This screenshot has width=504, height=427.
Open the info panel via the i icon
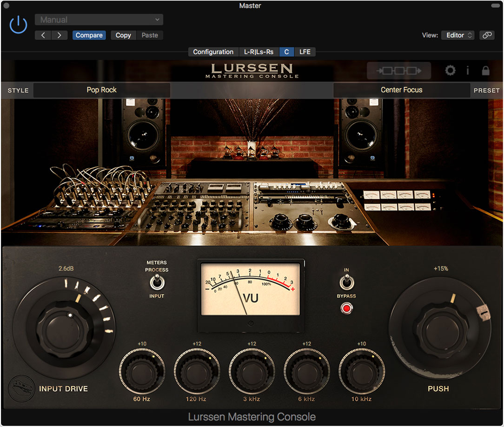point(468,70)
